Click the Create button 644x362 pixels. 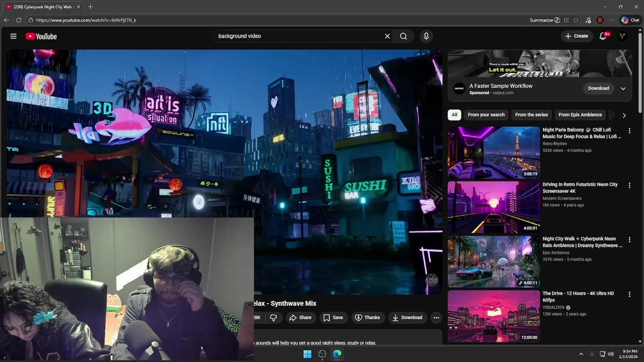click(576, 36)
